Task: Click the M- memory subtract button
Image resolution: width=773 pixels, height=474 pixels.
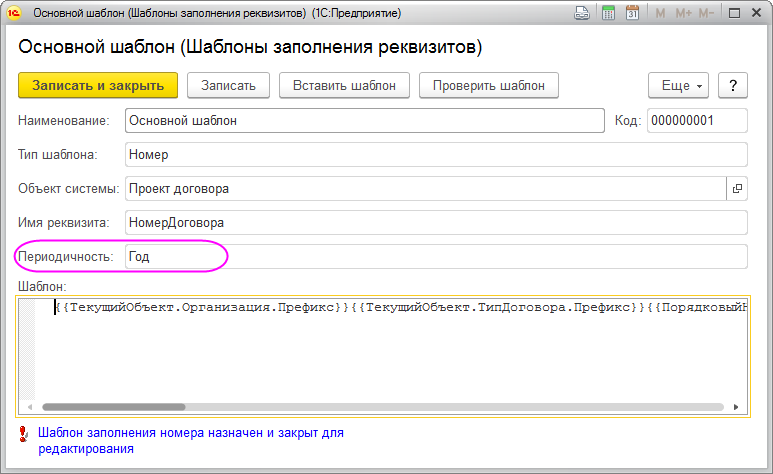Action: [x=707, y=14]
